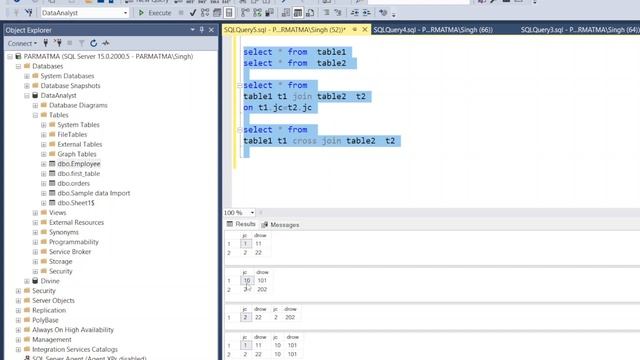Cancel the executing query with the stop icon

(x=181, y=13)
